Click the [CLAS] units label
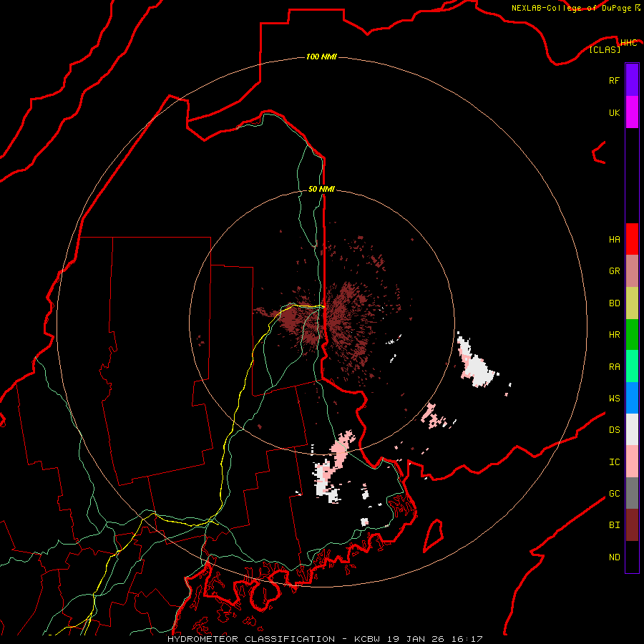 (x=605, y=49)
